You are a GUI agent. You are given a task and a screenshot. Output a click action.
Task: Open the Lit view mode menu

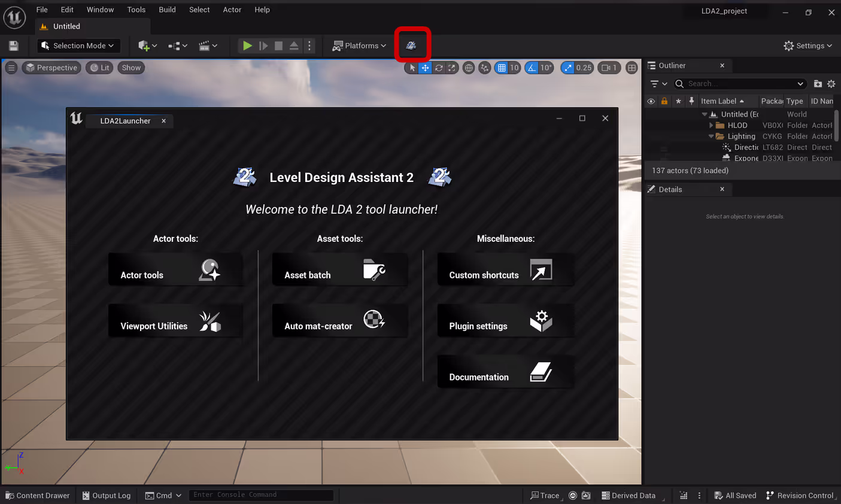click(x=99, y=68)
